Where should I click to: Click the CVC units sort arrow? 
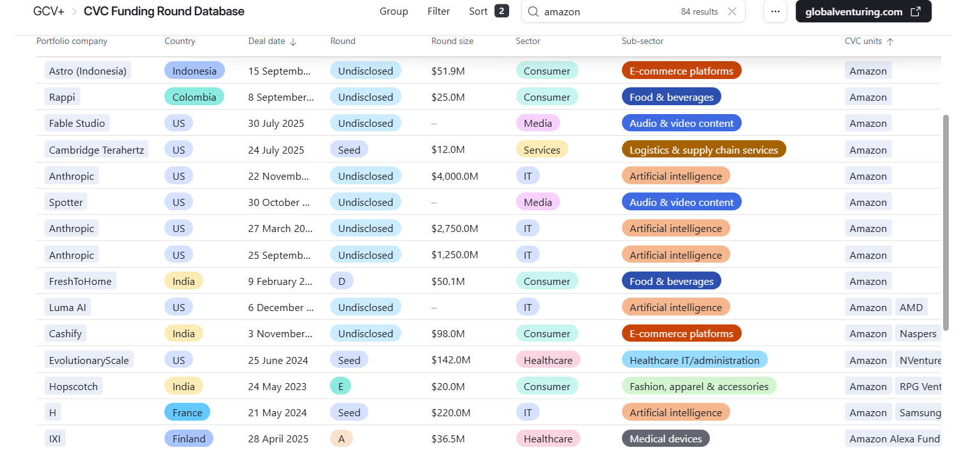tap(890, 41)
